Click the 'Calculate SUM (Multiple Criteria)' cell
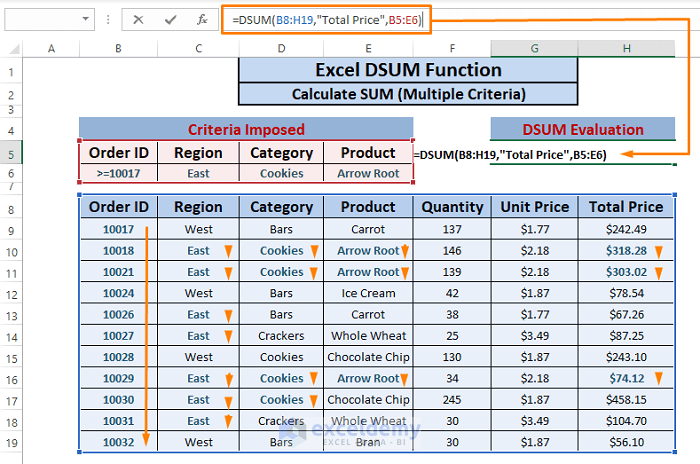The image size is (700, 464). pyautogui.click(x=408, y=94)
